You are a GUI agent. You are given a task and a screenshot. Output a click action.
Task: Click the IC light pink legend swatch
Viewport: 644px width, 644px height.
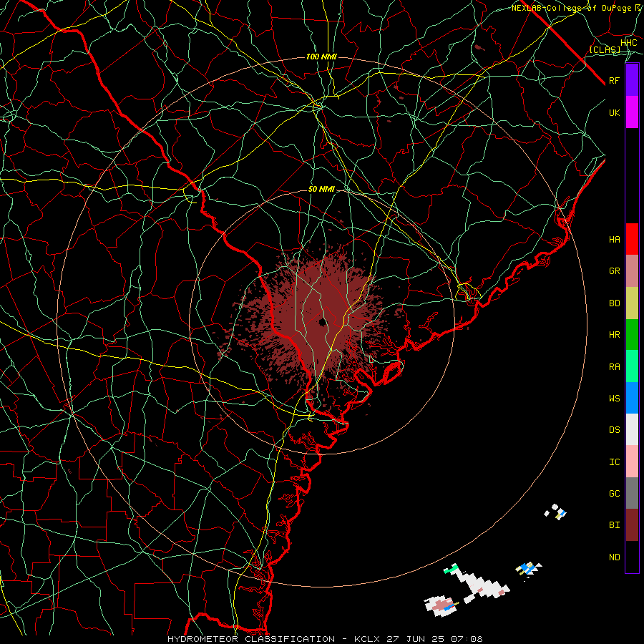[x=632, y=462]
